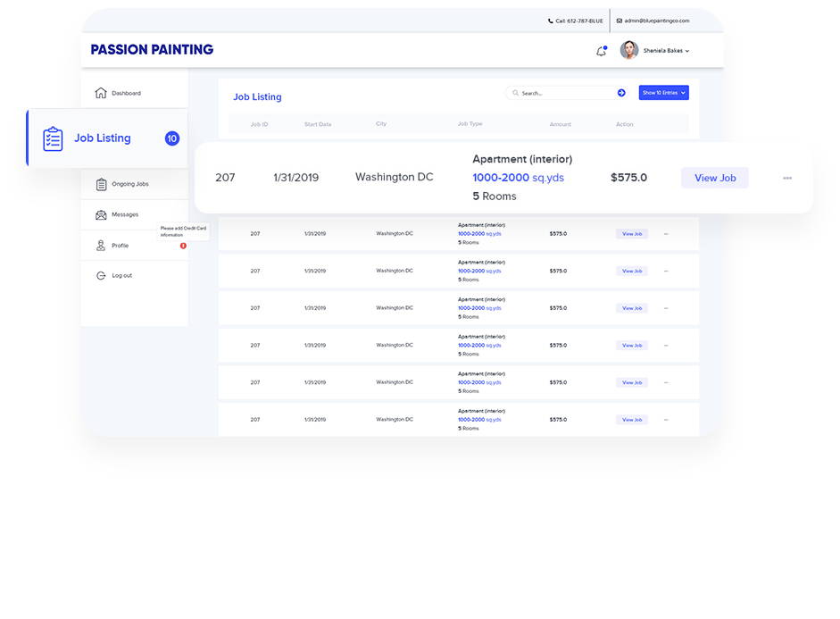Click the red alert icon beside Profile
Viewport: 840px width, 619px height.
(183, 246)
